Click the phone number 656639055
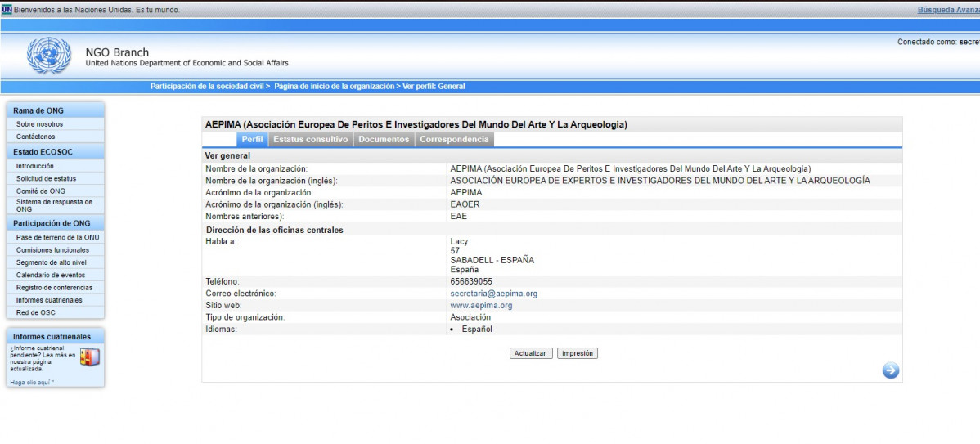Screen dimensions: 980x444 coord(471,281)
